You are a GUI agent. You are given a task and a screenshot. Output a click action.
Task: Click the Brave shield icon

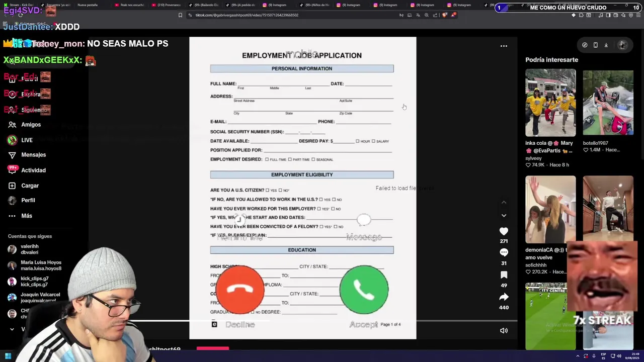444,15
